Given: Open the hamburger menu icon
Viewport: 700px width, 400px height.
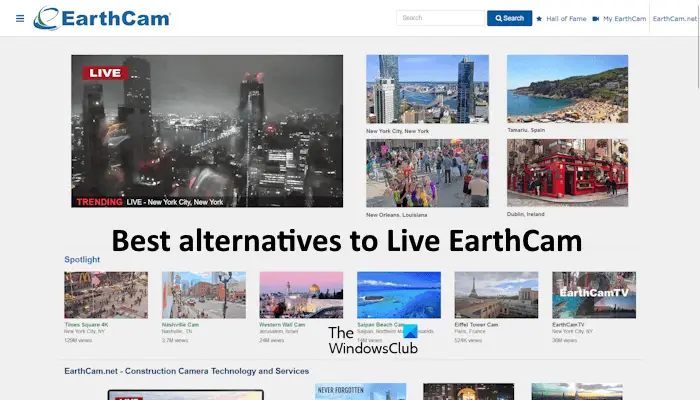Looking at the screenshot, I should (x=20, y=18).
